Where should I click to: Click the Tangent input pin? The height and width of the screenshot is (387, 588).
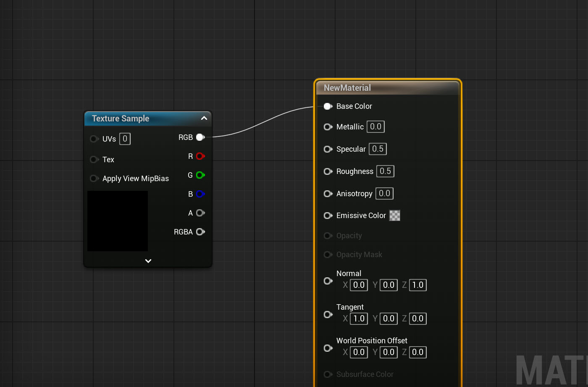tap(328, 314)
